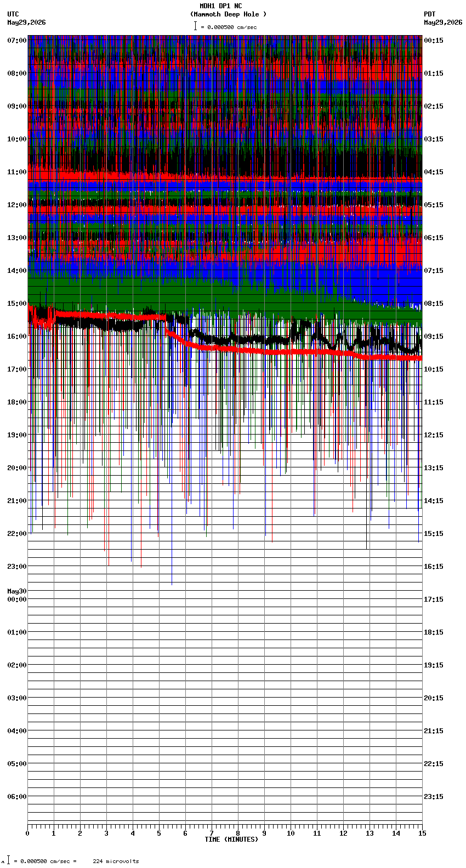Image resolution: width=466 pixels, height=868 pixels.
Task: Click the '10:15' PDT time label
Action: pyautogui.click(x=434, y=369)
